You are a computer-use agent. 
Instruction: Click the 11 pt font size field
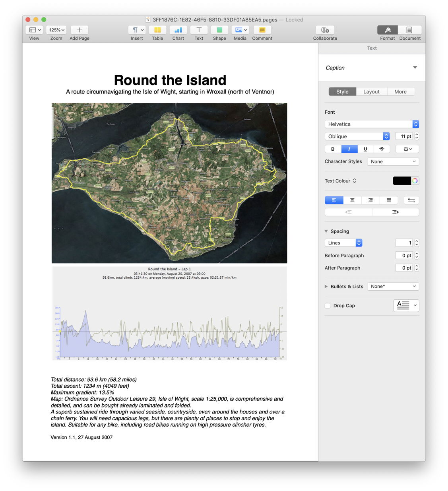tap(404, 136)
